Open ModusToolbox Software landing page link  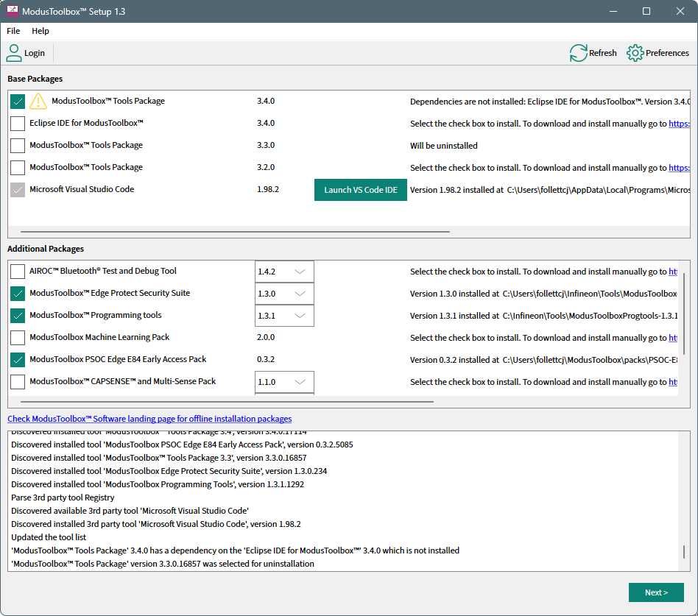149,419
